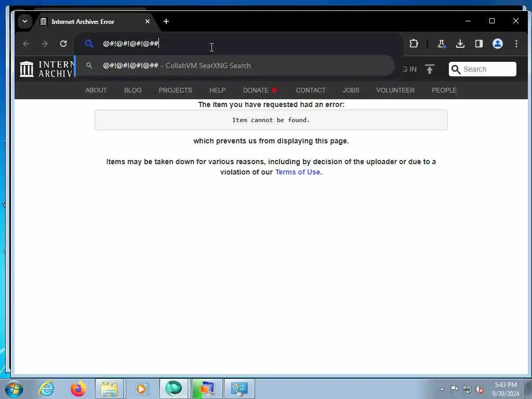The width and height of the screenshot is (532, 399).
Task: Open Windows Explorer folder on taskbar
Action: tap(109, 389)
